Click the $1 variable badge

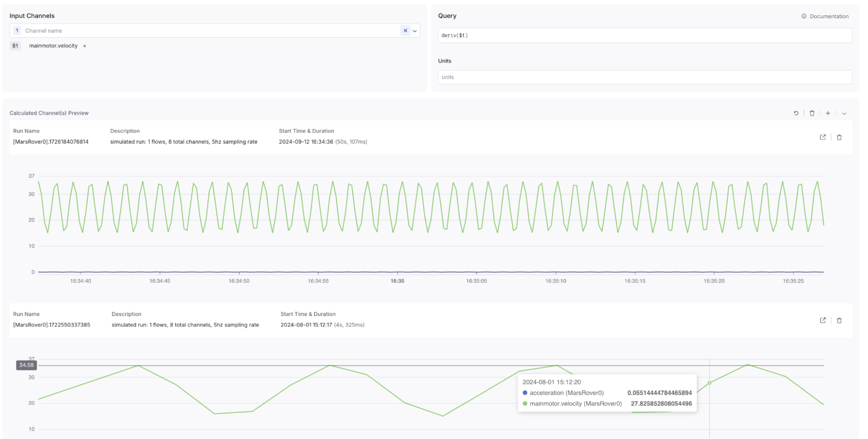tap(15, 46)
